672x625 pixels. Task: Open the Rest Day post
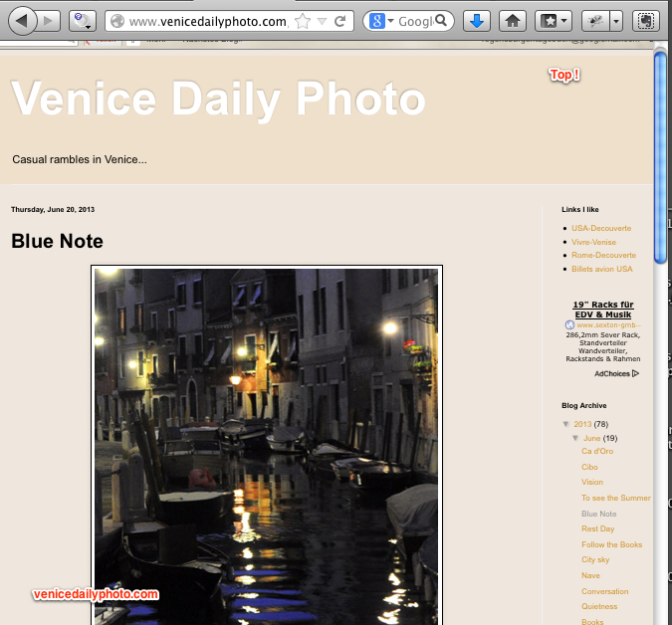[x=598, y=528]
